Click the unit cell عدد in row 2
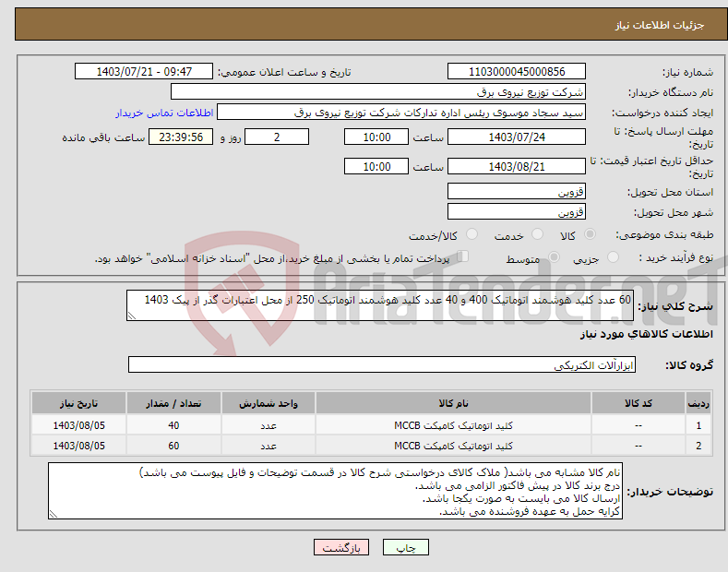728x572 pixels. (269, 446)
